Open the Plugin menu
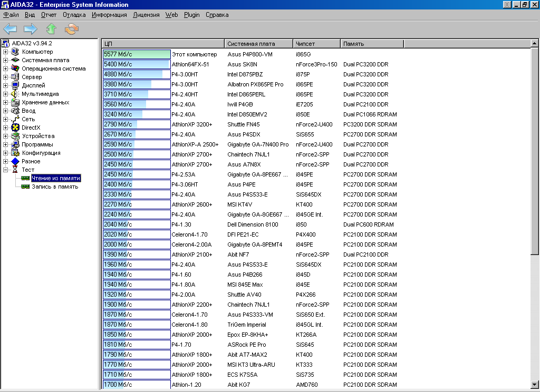Image resolution: width=540 pixels, height=392 pixels. click(191, 15)
